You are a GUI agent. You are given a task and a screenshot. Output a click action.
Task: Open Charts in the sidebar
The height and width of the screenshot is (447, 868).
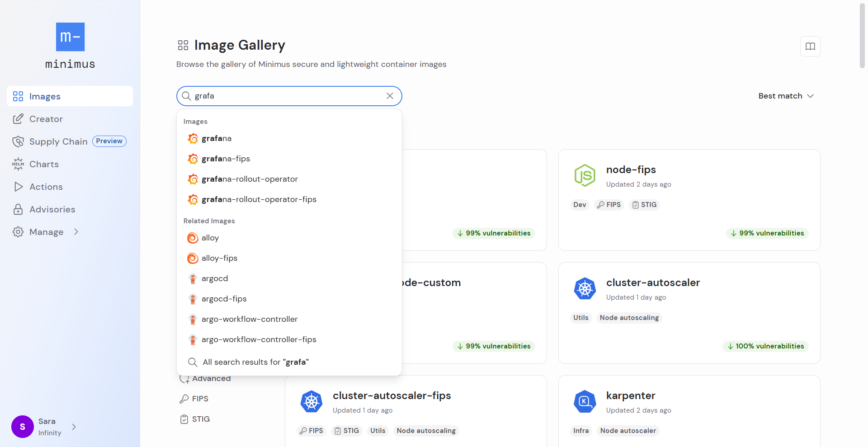point(70,164)
